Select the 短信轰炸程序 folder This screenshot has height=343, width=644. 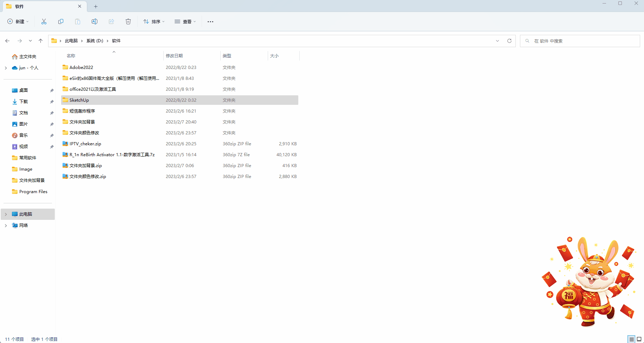180,111
